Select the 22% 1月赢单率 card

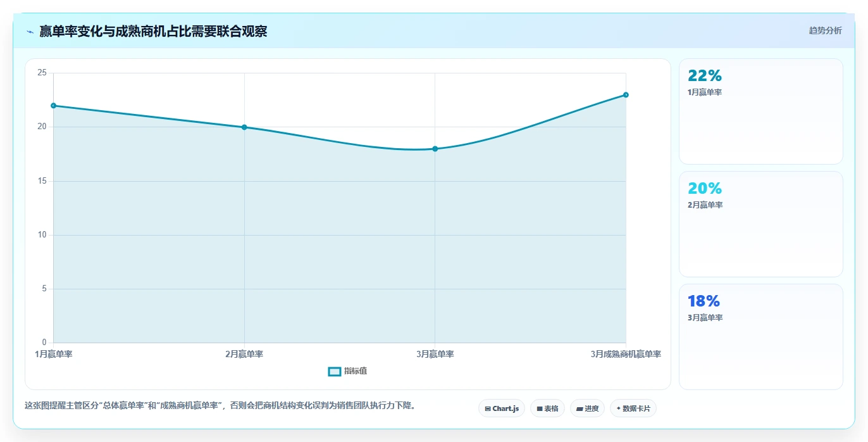(760, 111)
